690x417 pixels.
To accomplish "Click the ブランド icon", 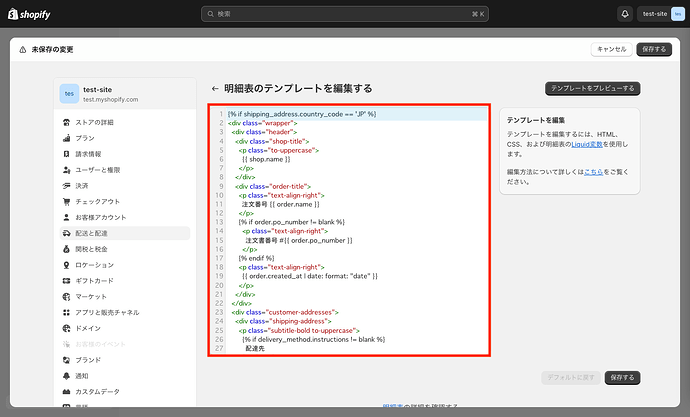I will [66, 360].
